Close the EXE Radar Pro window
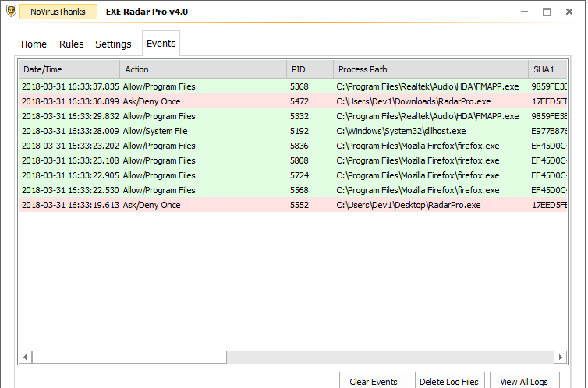 tap(569, 12)
